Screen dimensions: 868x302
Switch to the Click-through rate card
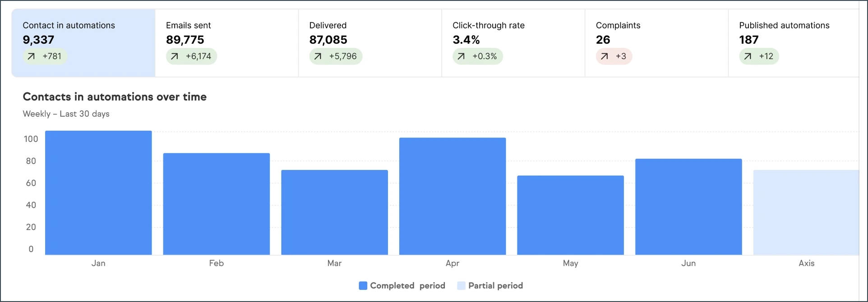(513, 43)
